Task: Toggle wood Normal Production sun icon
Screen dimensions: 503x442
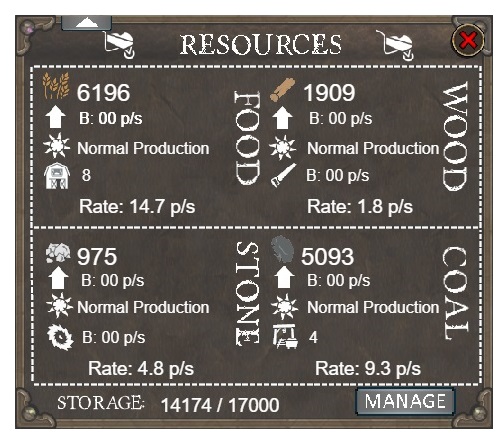Action: click(283, 147)
